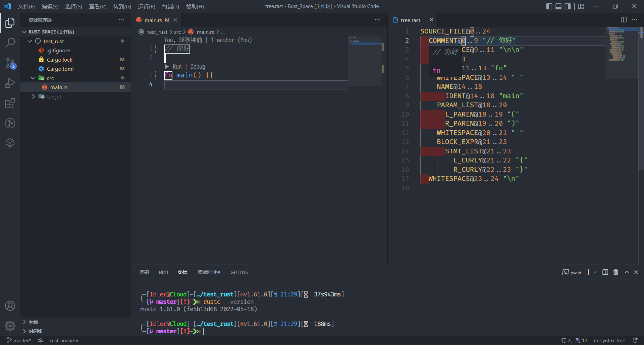Click master* branch in the status bar
644x345 pixels.
point(18,340)
